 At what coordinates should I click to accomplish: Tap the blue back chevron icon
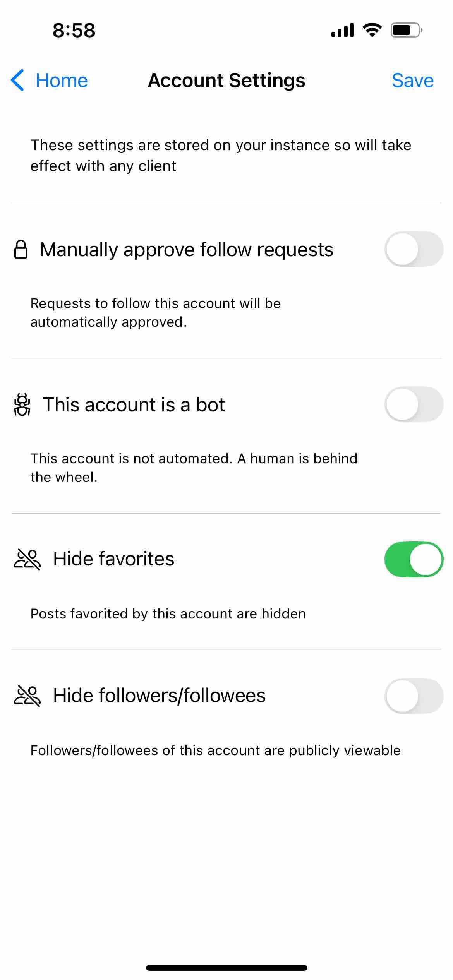tap(17, 81)
